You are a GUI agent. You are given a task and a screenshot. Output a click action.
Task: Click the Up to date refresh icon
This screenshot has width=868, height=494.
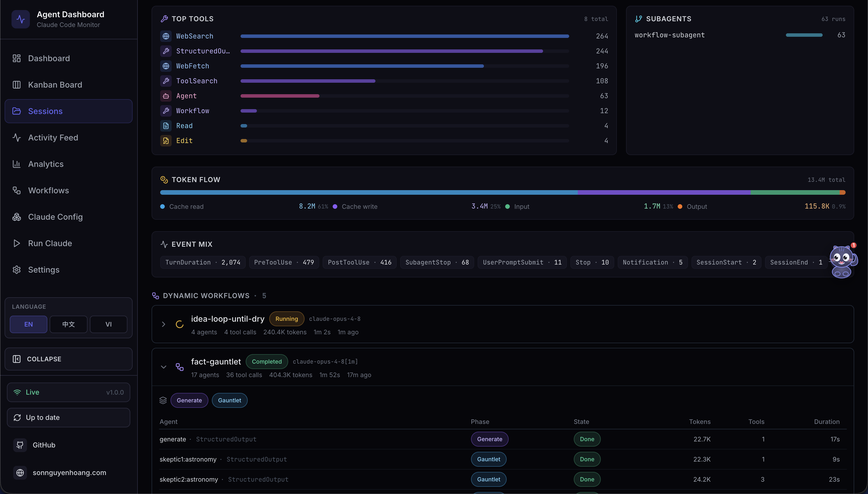tap(17, 417)
